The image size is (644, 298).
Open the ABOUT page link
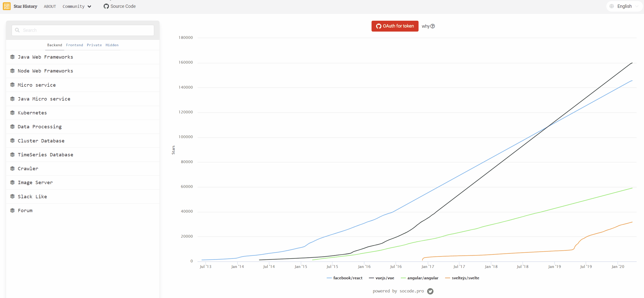point(50,6)
